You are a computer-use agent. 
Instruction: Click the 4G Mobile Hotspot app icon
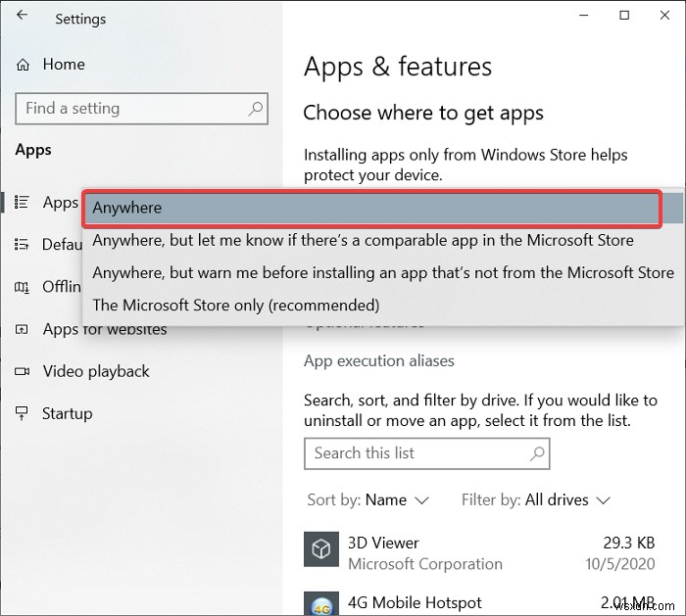321,603
